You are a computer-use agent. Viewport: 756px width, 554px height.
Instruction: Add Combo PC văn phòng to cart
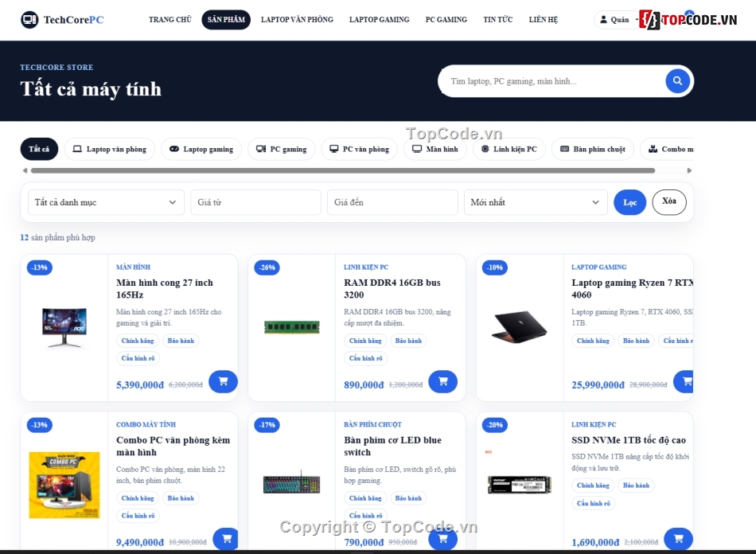pyautogui.click(x=226, y=539)
